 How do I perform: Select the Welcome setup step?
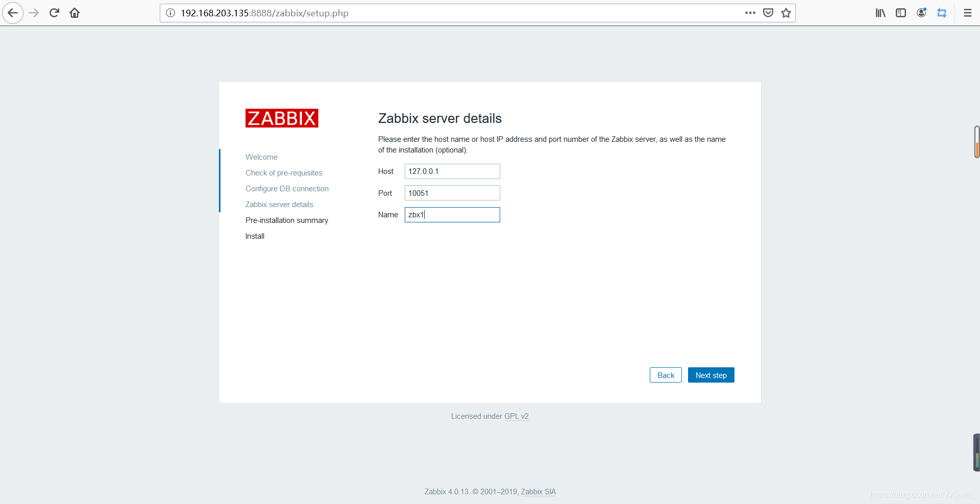point(261,157)
